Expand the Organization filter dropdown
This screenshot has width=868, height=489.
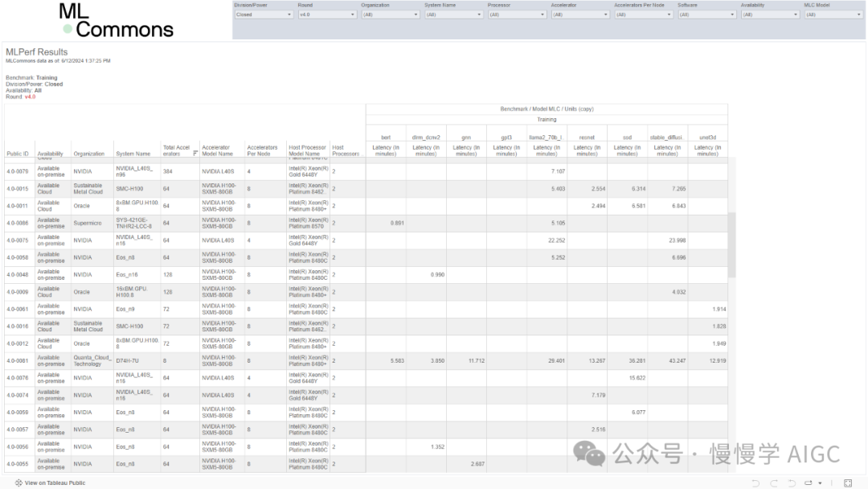coord(391,15)
